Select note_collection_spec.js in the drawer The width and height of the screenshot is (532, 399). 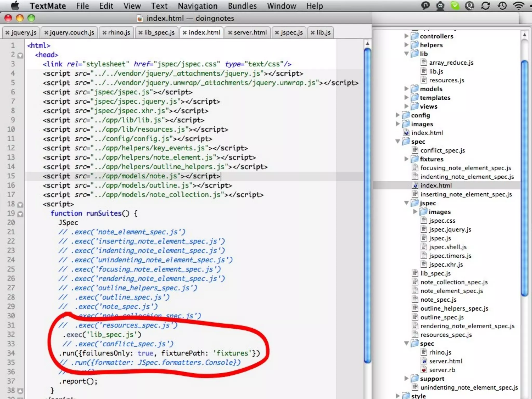tap(454, 282)
